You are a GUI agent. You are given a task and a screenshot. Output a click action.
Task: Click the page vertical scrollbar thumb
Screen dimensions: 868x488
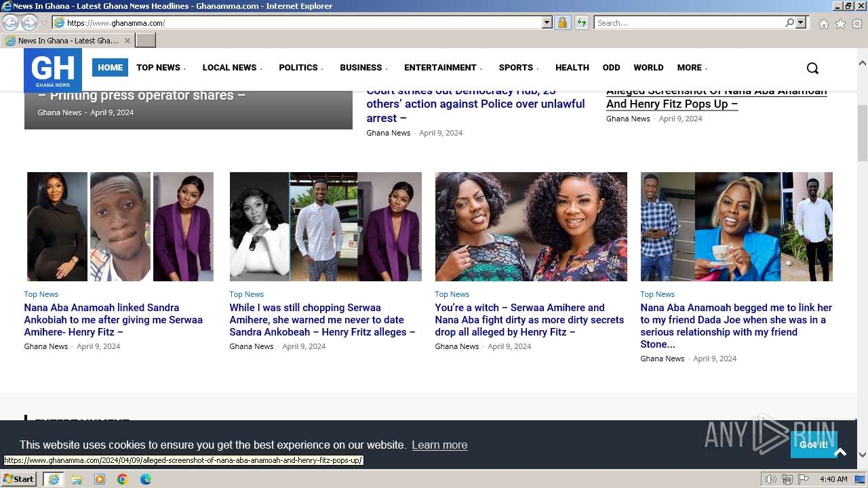point(863,133)
